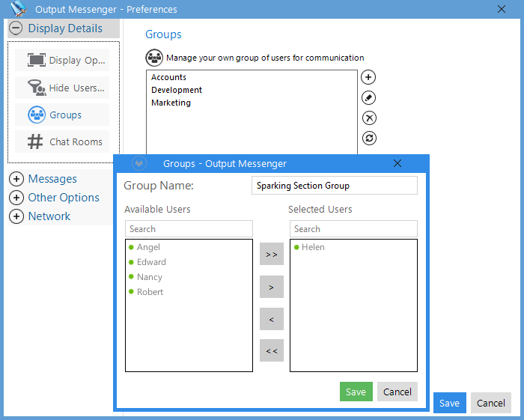Click the delete group X icon
524x420 pixels.
click(x=369, y=118)
